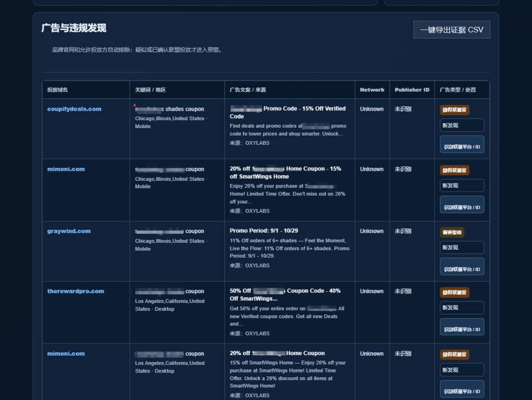Select the 'Find deals and promo codes' ad description

click(288, 130)
